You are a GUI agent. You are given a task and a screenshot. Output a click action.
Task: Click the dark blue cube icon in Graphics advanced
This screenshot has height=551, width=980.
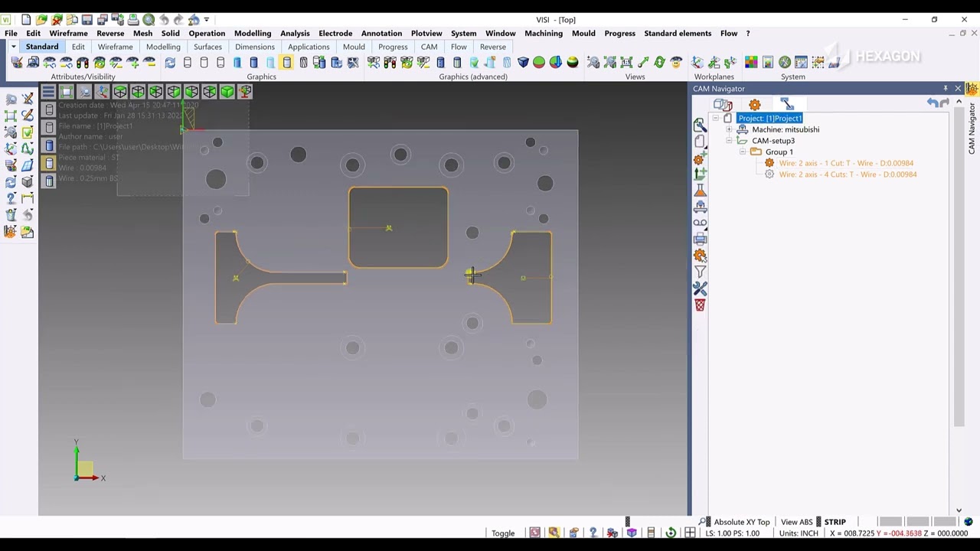pyautogui.click(x=523, y=63)
